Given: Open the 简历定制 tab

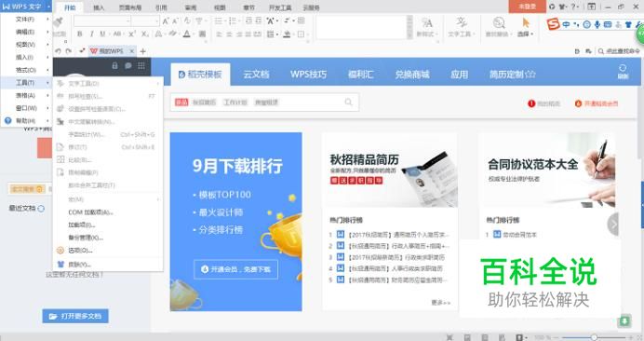Looking at the screenshot, I should click(x=512, y=75).
